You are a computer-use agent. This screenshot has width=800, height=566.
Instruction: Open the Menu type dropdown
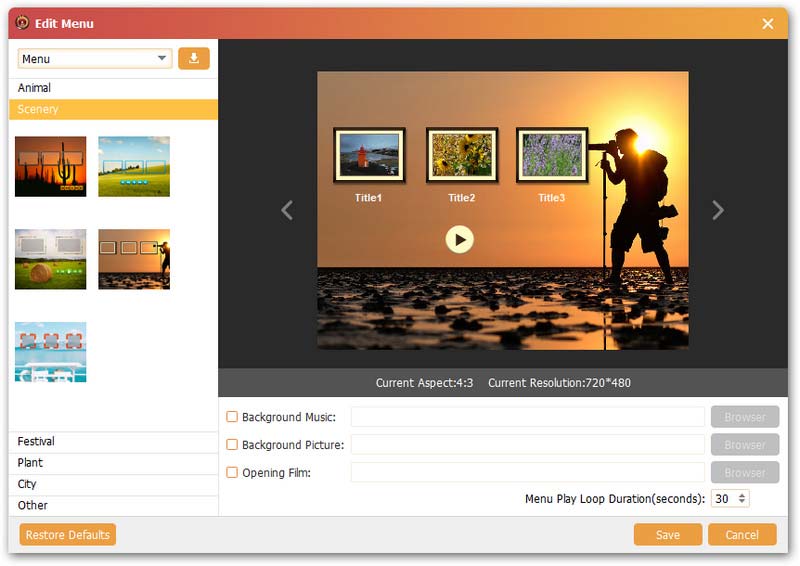tap(95, 59)
